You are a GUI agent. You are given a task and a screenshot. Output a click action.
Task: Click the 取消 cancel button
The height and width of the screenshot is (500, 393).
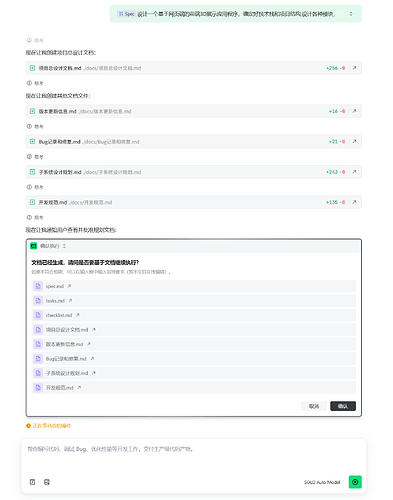click(x=314, y=406)
